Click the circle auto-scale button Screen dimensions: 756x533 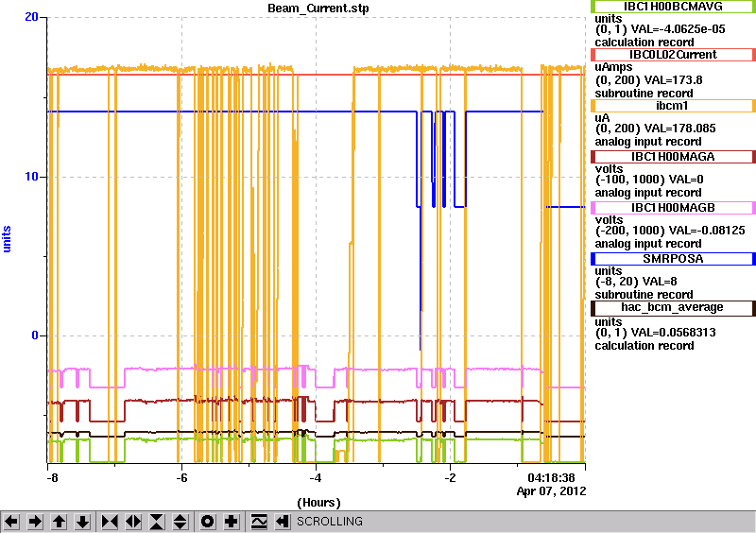pyautogui.click(x=208, y=522)
